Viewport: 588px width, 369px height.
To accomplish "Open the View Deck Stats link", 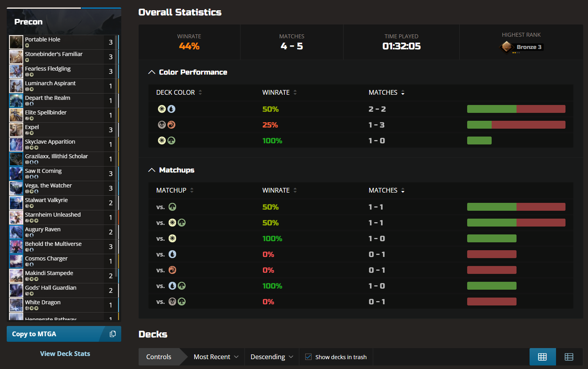I will pos(65,354).
